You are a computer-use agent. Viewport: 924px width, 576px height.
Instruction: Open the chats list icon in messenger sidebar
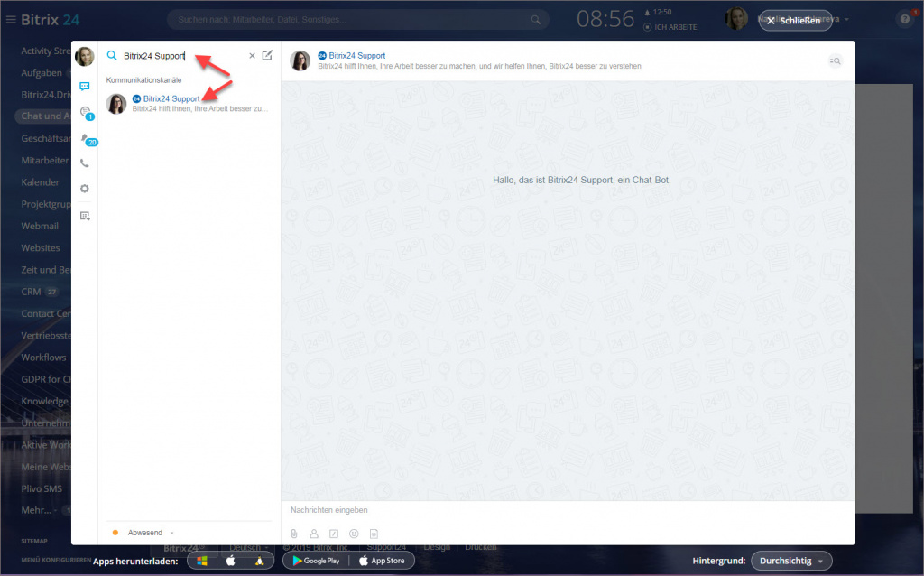[85, 86]
